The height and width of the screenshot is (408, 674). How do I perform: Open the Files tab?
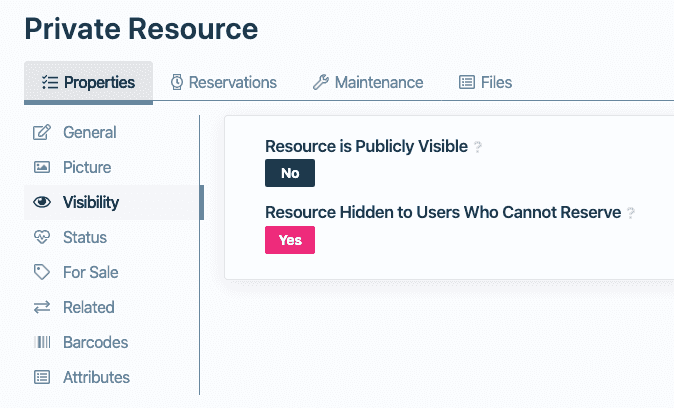485,82
